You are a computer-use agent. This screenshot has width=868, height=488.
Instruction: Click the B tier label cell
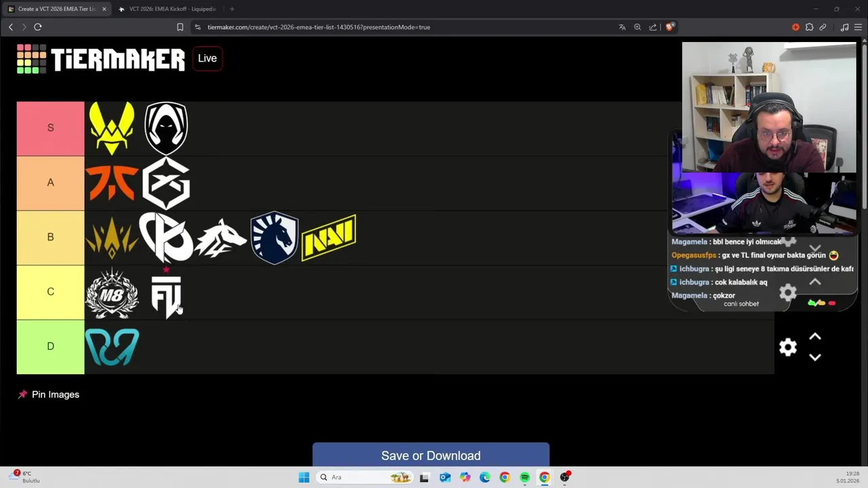pyautogui.click(x=51, y=237)
